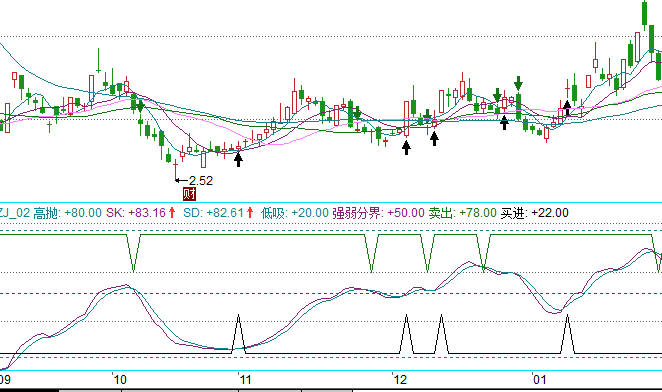The width and height of the screenshot is (662, 392).
Task: Click the 10 month label on time axis
Action: tap(119, 379)
